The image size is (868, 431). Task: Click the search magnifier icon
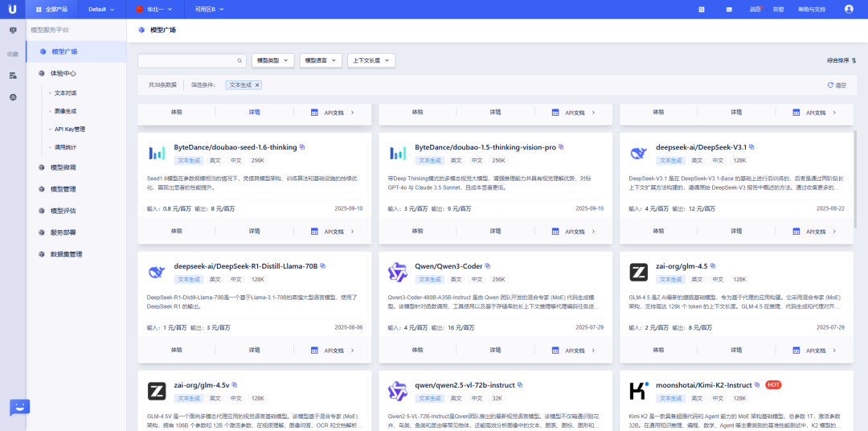click(239, 60)
